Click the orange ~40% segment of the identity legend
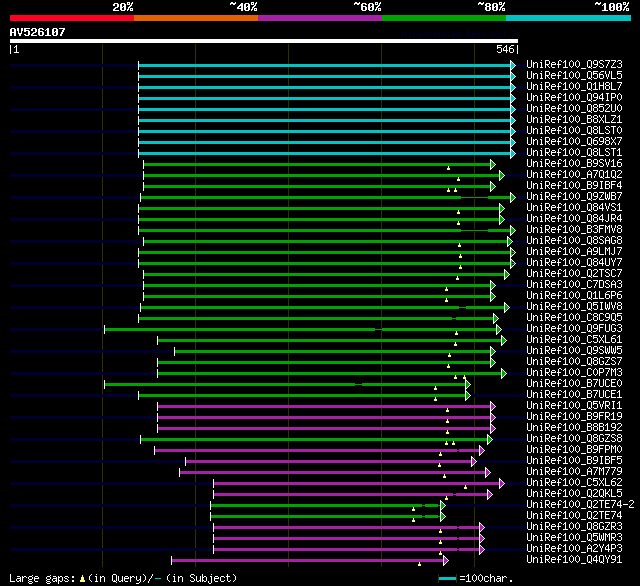Viewport: 640px width, 586px height. click(196, 18)
